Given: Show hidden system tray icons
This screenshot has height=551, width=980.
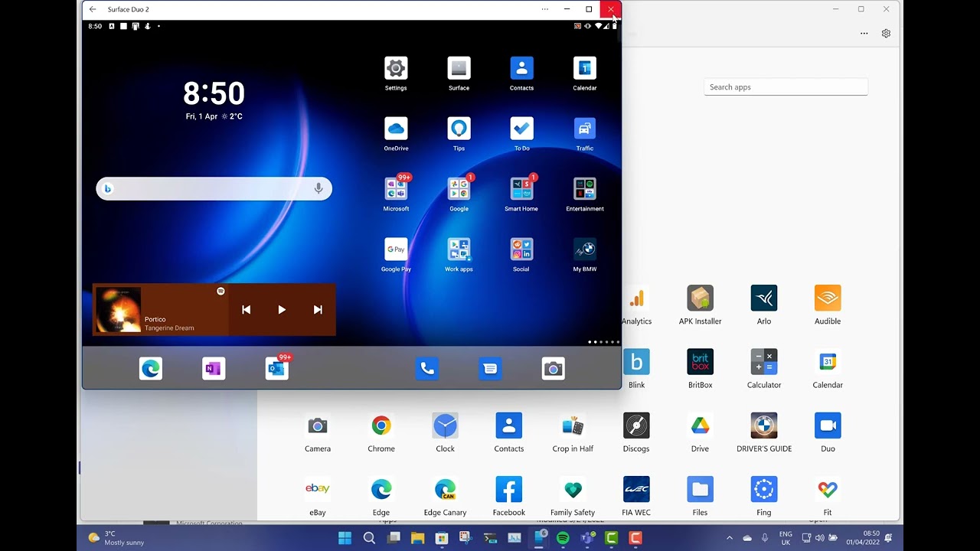Looking at the screenshot, I should click(x=729, y=538).
